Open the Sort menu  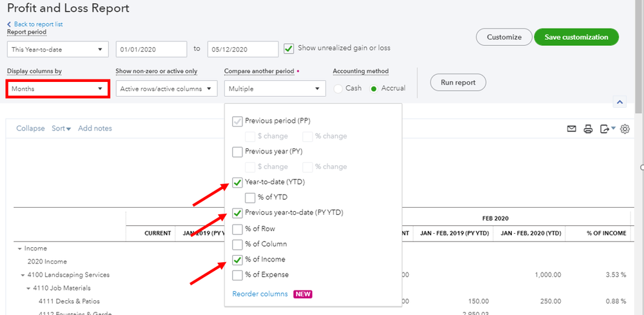[61, 128]
